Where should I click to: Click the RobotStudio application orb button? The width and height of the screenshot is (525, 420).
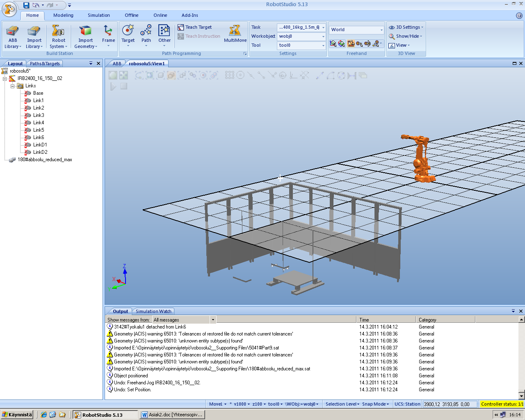(9, 8)
